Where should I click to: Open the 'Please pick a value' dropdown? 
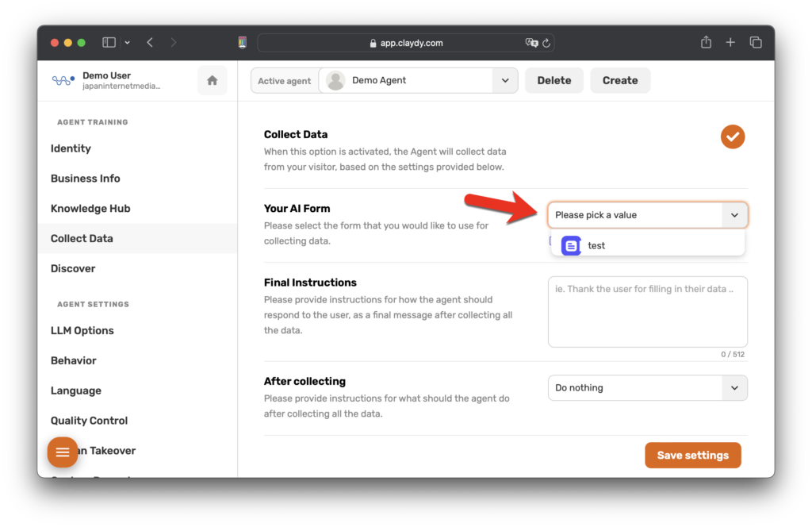coord(647,215)
